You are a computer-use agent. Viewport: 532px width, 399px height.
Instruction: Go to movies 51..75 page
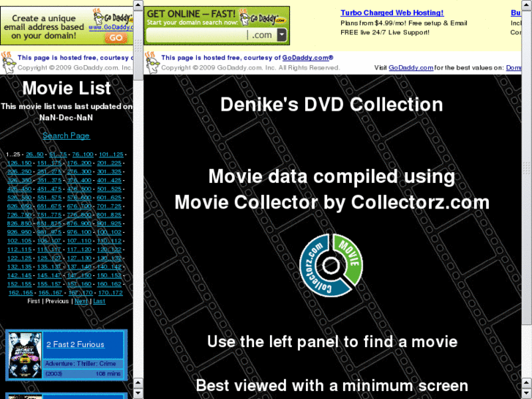pyautogui.click(x=58, y=154)
